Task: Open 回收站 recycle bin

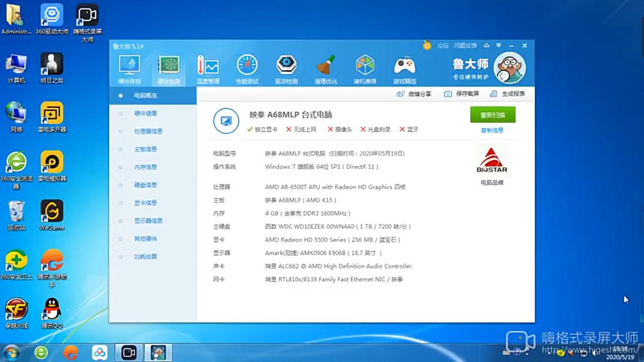Action: pos(16,215)
